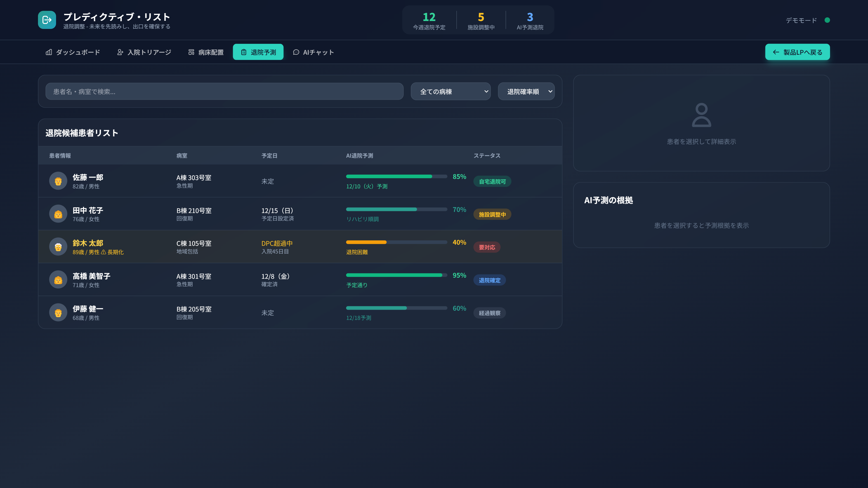
Task: Expand the 退院確率順 sort order dropdown
Action: [526, 91]
